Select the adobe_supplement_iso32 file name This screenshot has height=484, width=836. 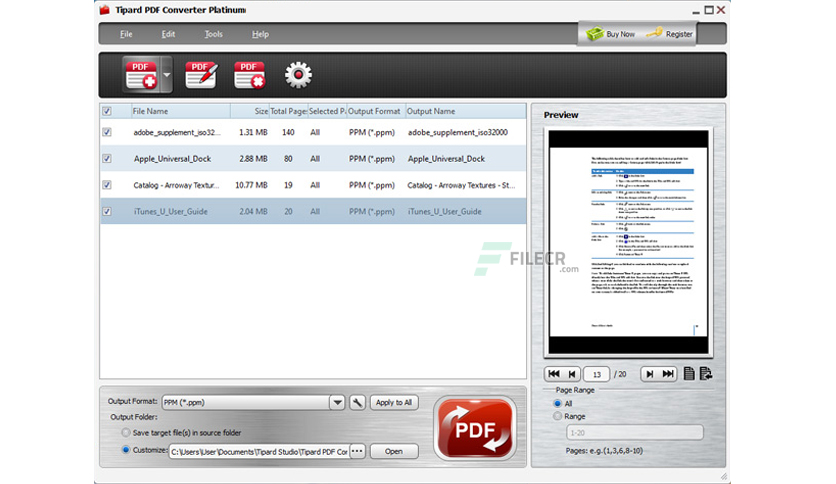pyautogui.click(x=176, y=132)
